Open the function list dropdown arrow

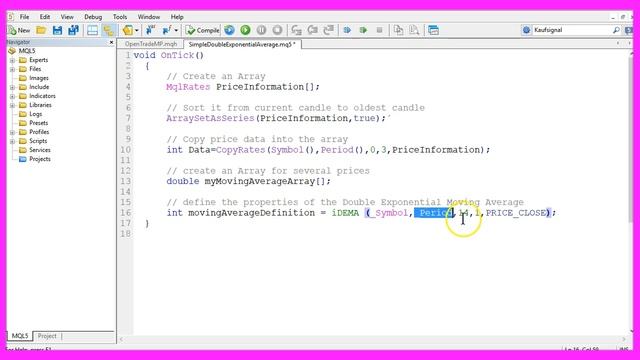pos(176,30)
